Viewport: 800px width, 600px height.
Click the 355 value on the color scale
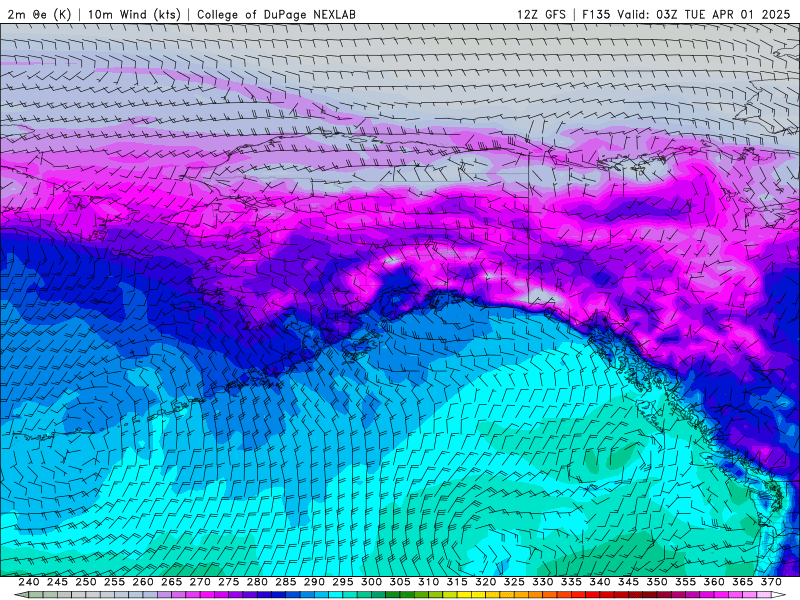tap(686, 582)
